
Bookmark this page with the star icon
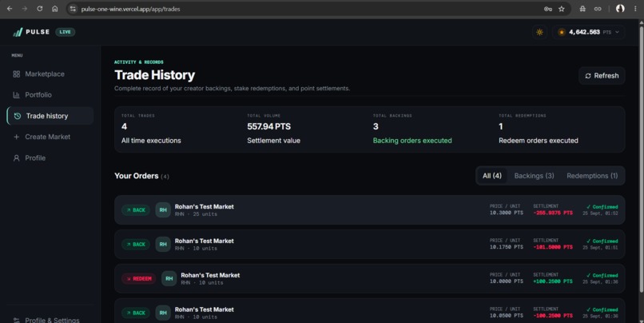[562, 9]
